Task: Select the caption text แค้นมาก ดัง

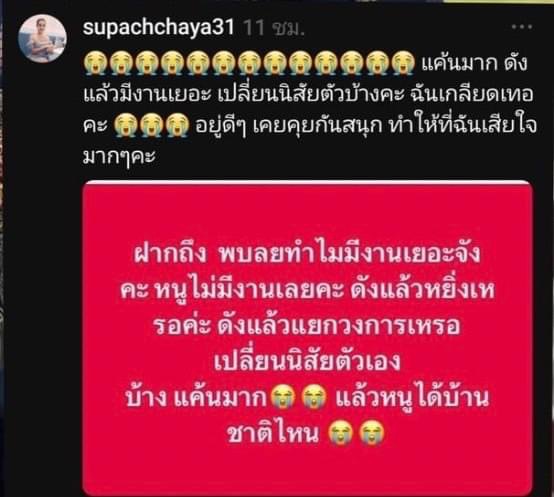Action: point(474,63)
